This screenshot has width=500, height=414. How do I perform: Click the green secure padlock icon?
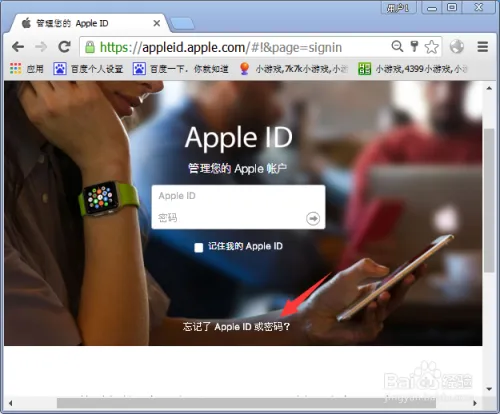tap(90, 47)
